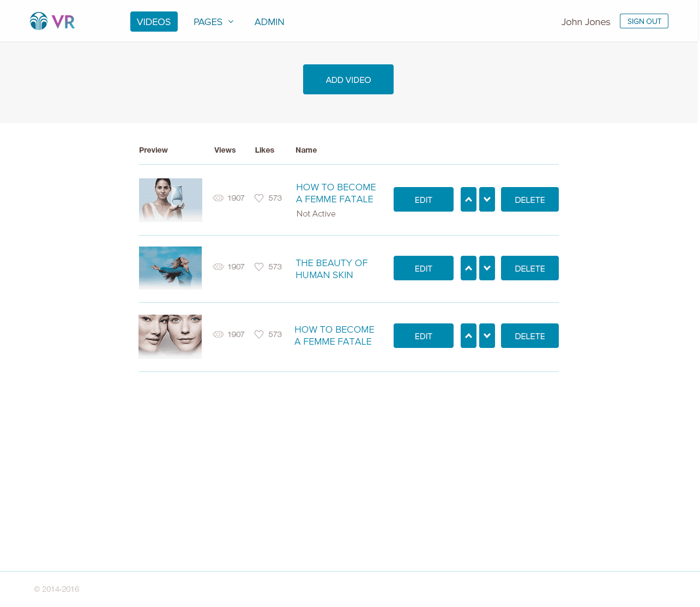Go to the Admin section
Image resolution: width=700 pixels, height=607 pixels.
click(269, 22)
